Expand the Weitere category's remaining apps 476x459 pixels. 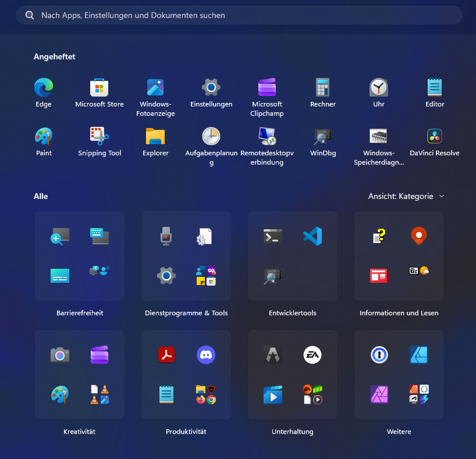(x=419, y=394)
